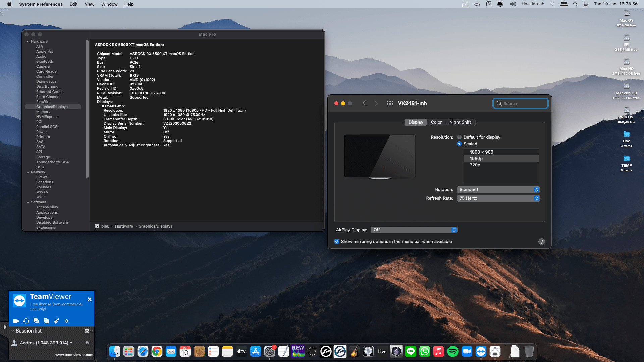Screen dimensions: 644x362
Task: Collapse the Hardware tree section
Action: (x=28, y=42)
